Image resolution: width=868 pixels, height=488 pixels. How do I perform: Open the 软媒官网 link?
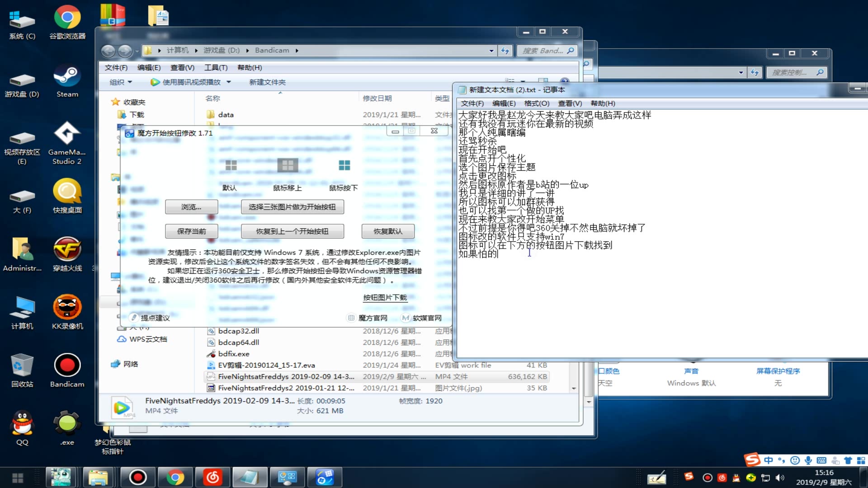point(422,318)
